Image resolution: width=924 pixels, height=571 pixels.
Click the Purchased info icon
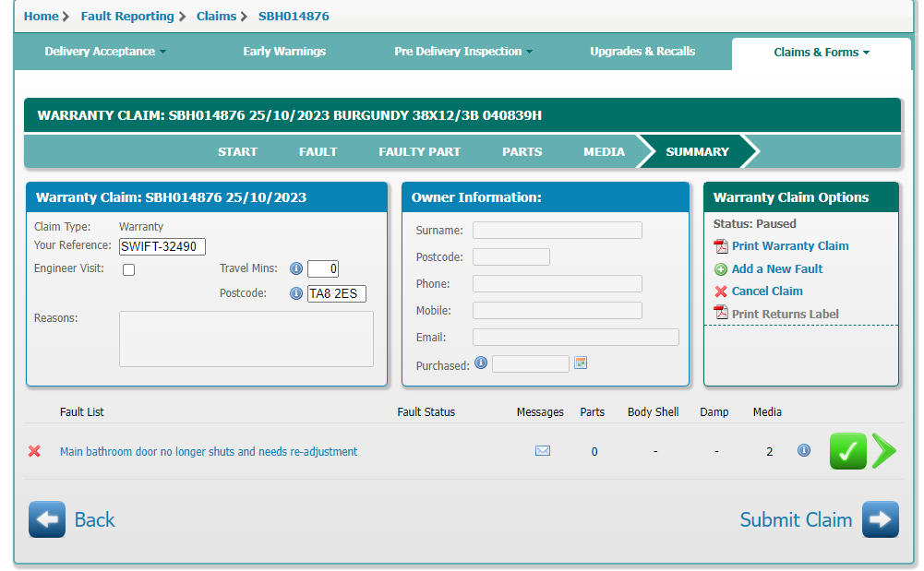pyautogui.click(x=481, y=363)
